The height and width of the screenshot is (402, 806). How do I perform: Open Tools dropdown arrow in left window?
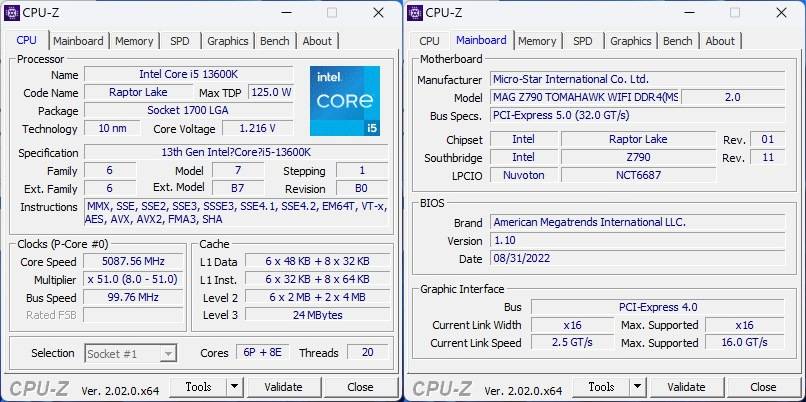click(233, 387)
